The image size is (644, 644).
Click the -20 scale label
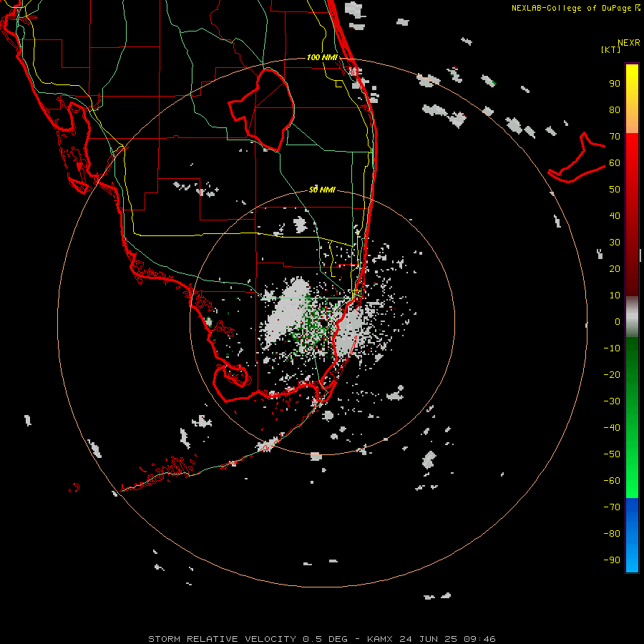point(612,374)
